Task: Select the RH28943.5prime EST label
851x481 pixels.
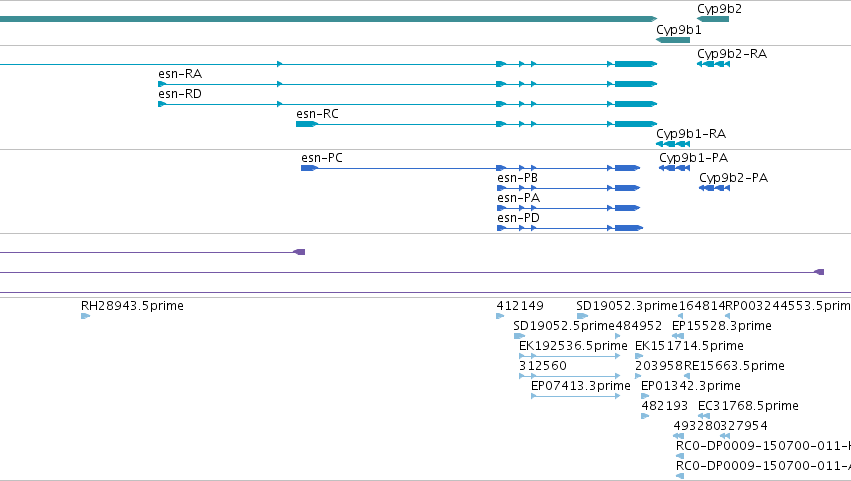Action: click(x=132, y=306)
